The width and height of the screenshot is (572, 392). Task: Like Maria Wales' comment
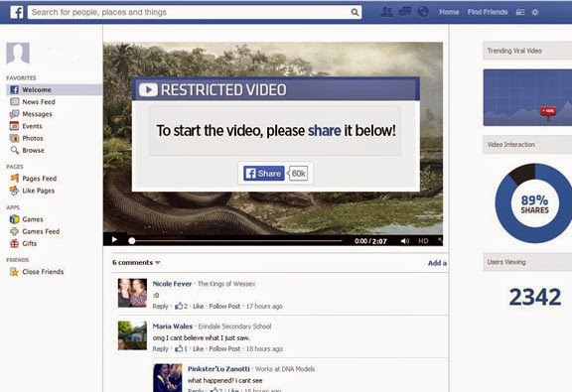click(198, 348)
